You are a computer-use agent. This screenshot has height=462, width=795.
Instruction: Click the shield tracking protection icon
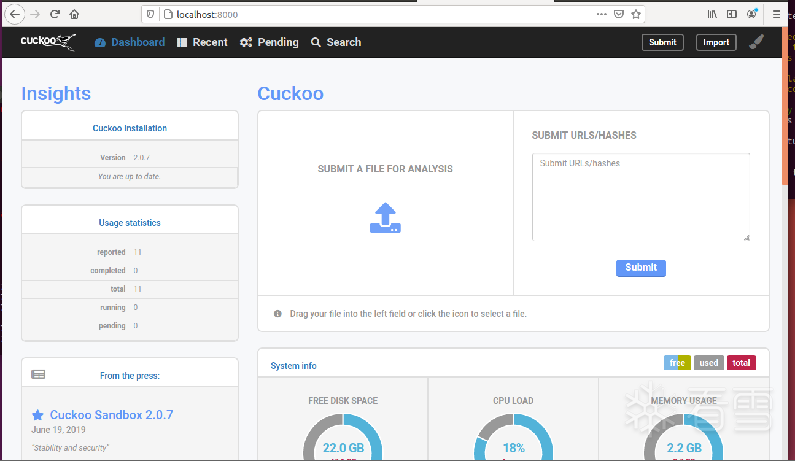coord(150,14)
